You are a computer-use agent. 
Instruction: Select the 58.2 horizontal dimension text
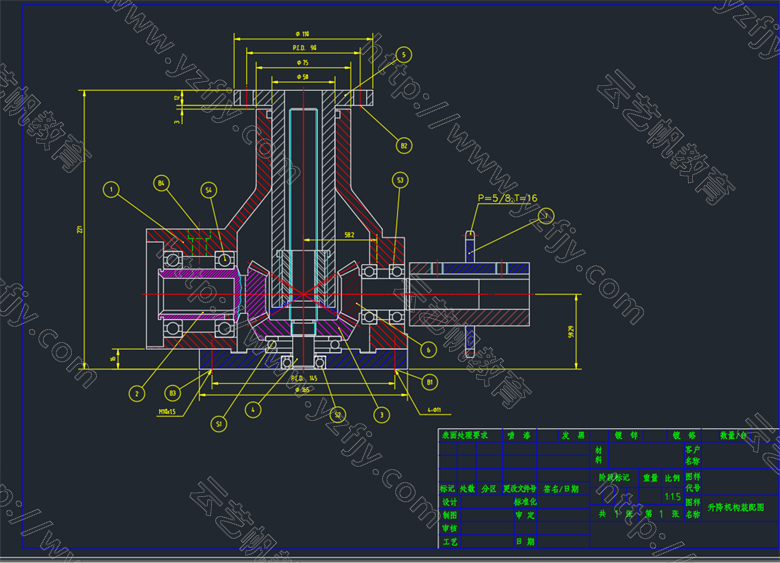point(349,235)
